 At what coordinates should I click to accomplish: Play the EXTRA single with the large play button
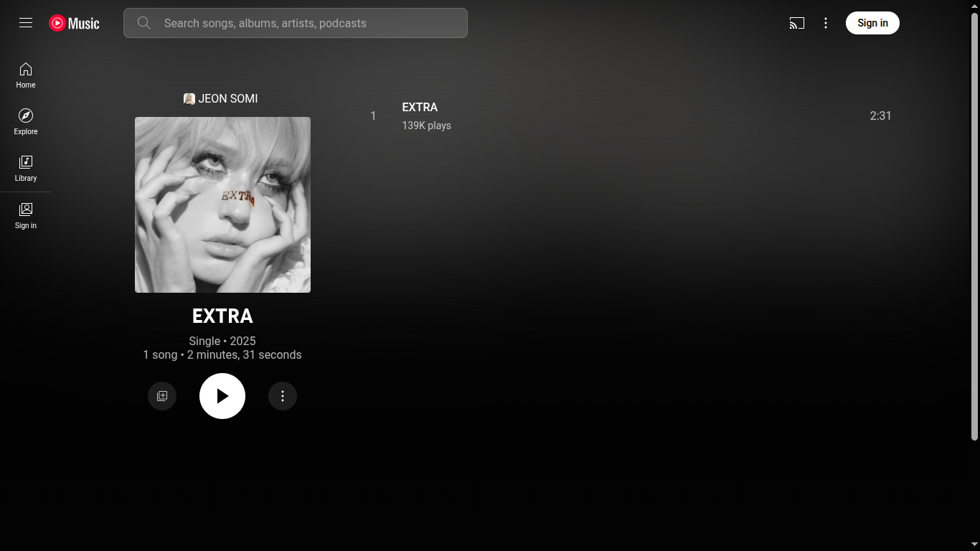click(x=222, y=396)
